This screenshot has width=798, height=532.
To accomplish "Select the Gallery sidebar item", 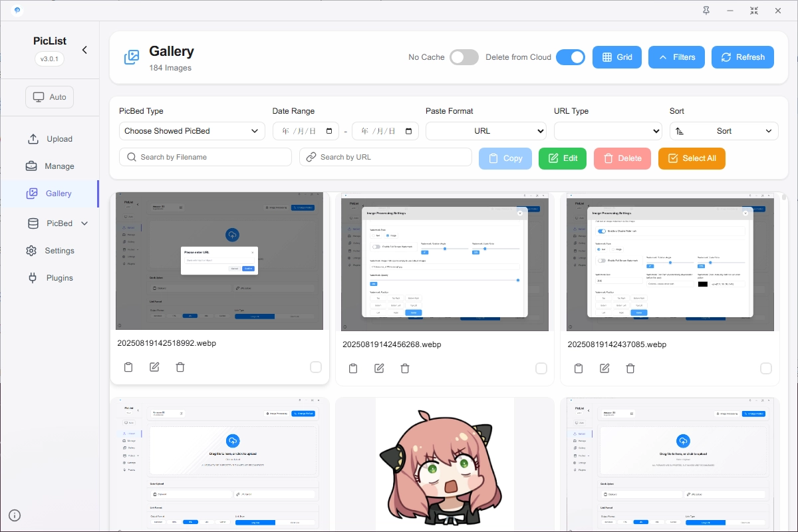I will point(50,194).
